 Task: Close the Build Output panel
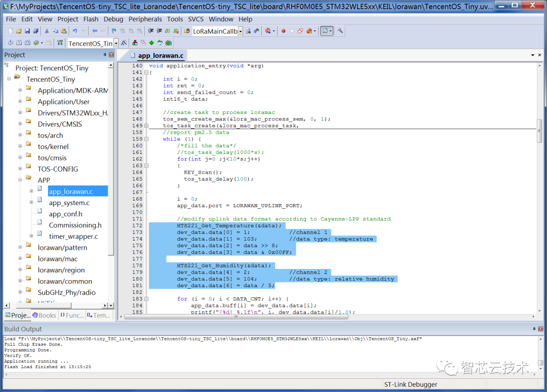pos(540,329)
